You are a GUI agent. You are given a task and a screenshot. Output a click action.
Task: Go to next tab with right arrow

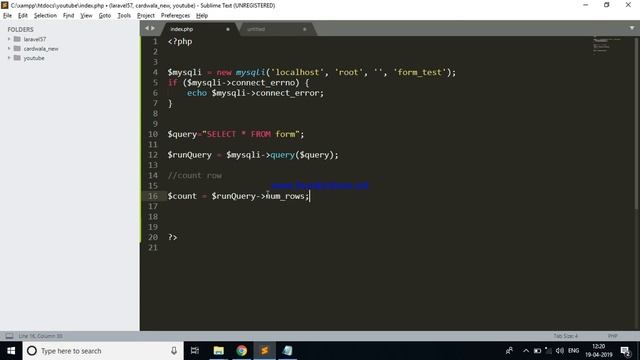153,28
